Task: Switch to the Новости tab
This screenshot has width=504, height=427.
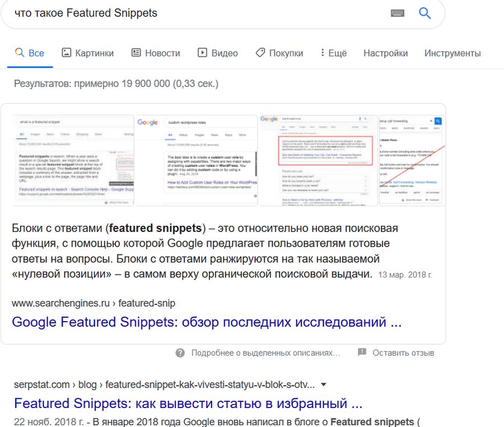Action: point(156,53)
